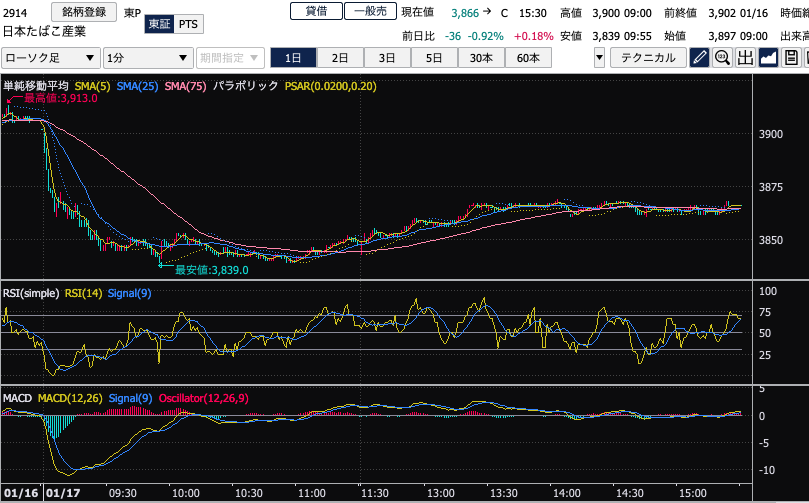
Task: Open the テクニカル indicators button
Action: pos(648,58)
